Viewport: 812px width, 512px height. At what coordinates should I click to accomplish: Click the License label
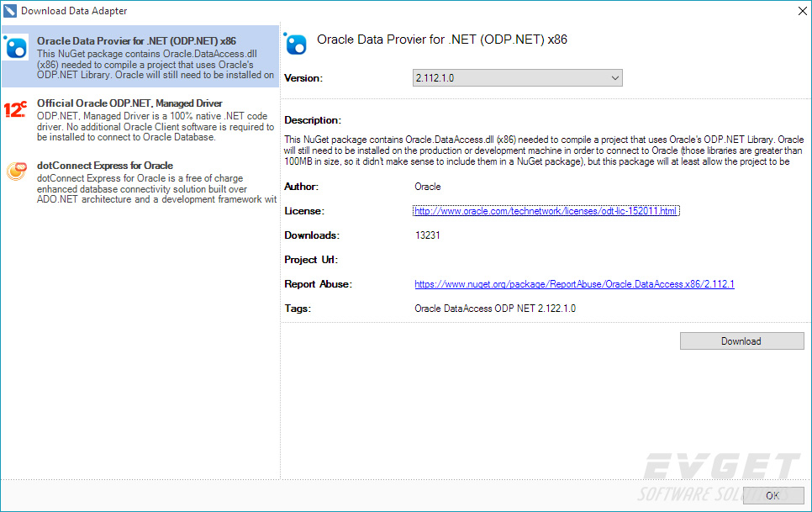pyautogui.click(x=304, y=211)
